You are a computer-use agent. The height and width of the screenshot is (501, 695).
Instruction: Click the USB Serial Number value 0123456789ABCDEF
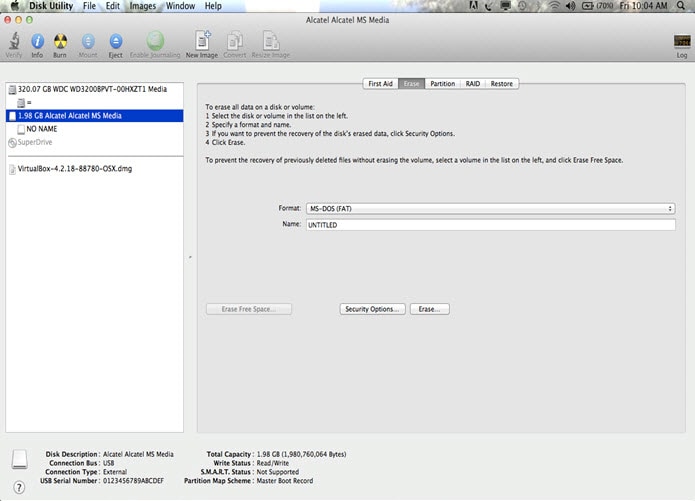[133, 481]
